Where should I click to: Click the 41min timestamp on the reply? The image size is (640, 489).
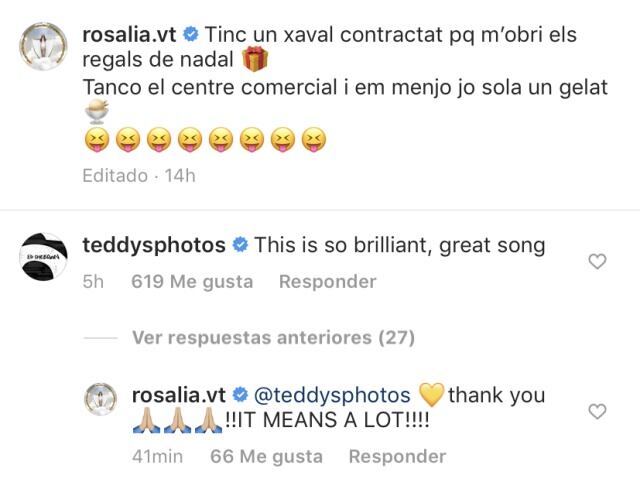click(x=160, y=456)
